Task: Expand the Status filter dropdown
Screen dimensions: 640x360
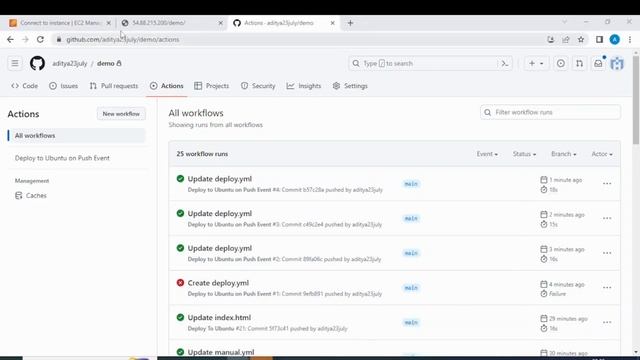Action: [524, 154]
